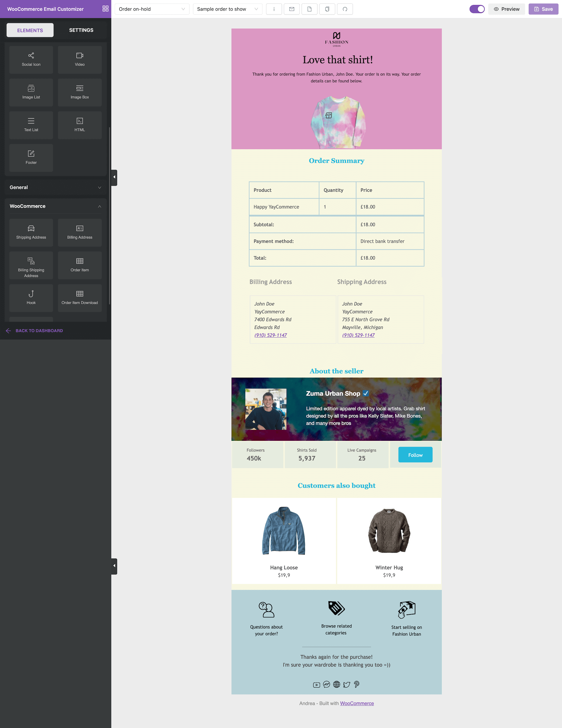Click the collapse sidebar arrow
The height and width of the screenshot is (728, 562).
tap(114, 177)
